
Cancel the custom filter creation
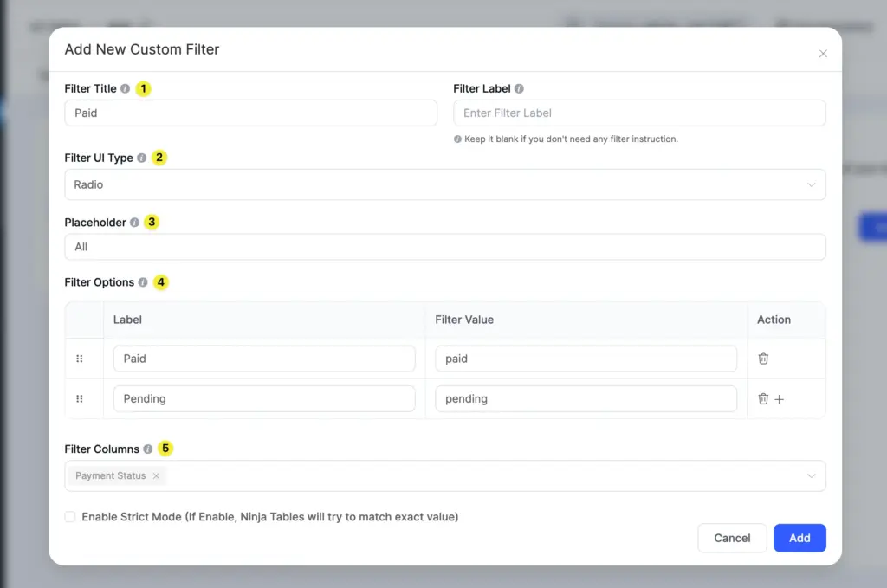click(732, 538)
